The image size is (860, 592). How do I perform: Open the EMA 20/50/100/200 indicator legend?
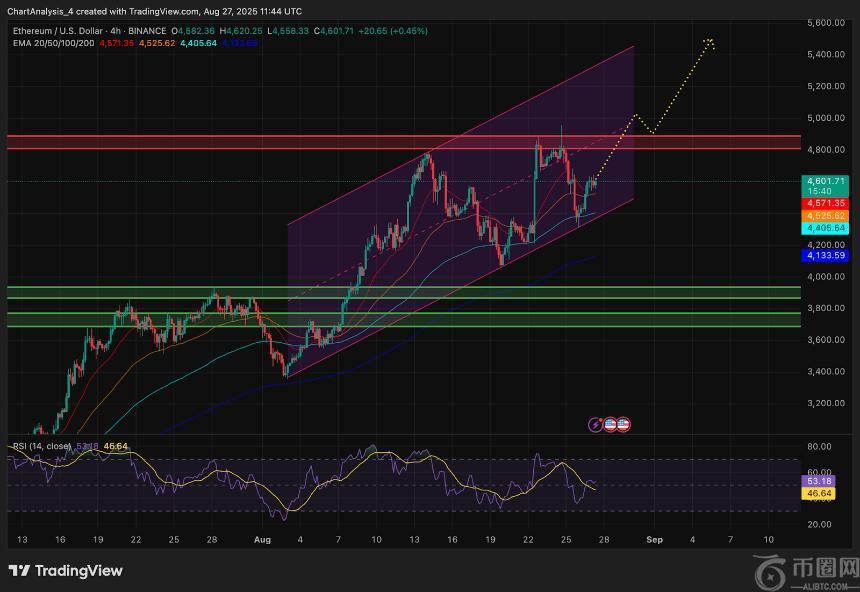point(51,44)
